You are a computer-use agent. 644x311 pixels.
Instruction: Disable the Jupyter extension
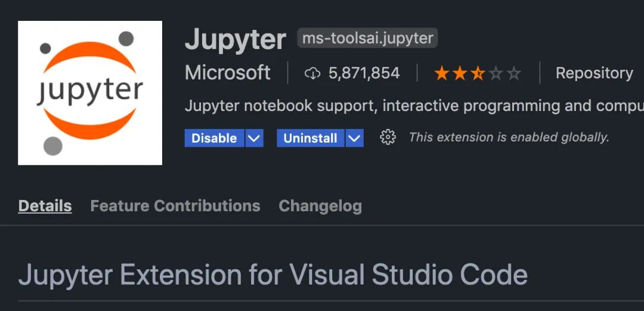(215, 138)
